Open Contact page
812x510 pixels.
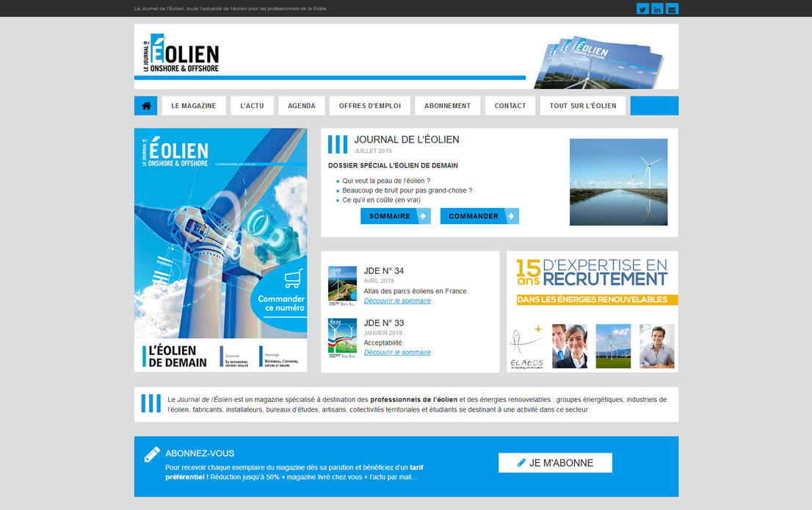510,106
